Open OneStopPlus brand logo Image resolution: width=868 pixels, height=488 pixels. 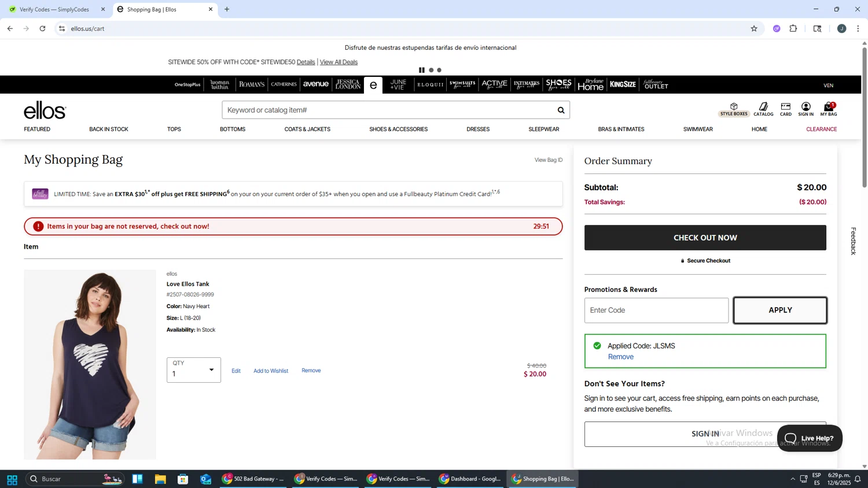187,84
